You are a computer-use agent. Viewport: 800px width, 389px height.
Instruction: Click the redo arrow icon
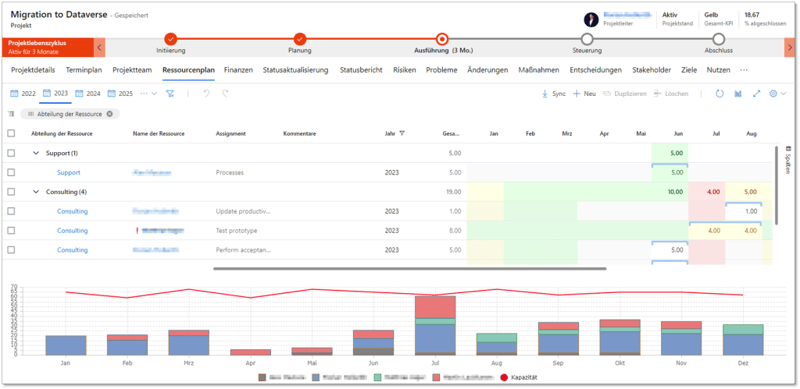(225, 94)
